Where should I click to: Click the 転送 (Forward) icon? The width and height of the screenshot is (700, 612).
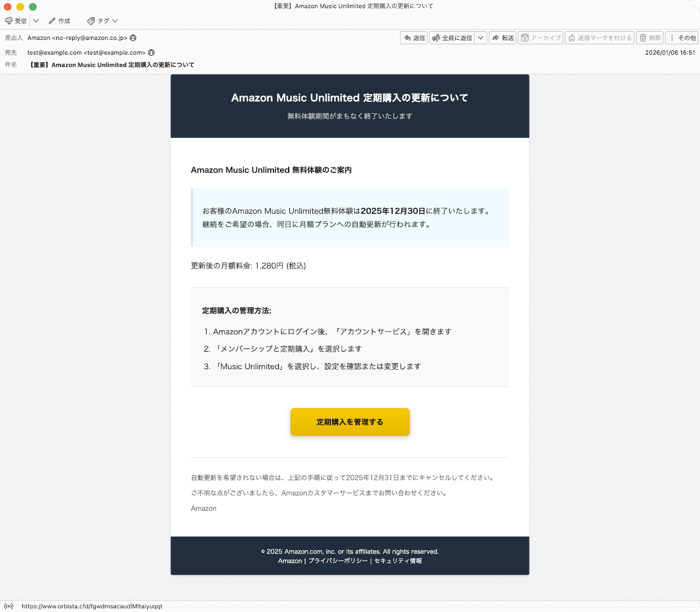click(x=502, y=38)
